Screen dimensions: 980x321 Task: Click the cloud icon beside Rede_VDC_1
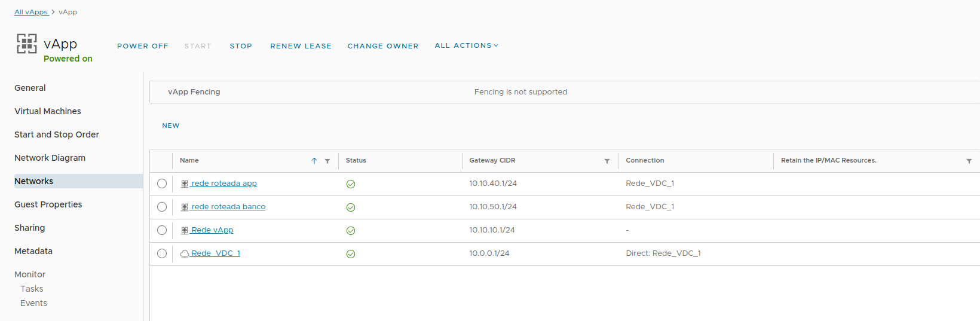click(x=185, y=253)
